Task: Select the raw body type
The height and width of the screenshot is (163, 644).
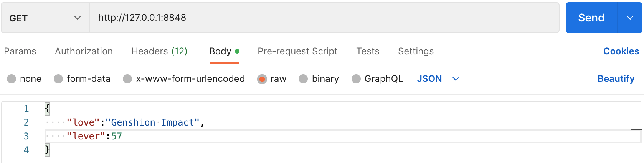Action: coord(272,79)
